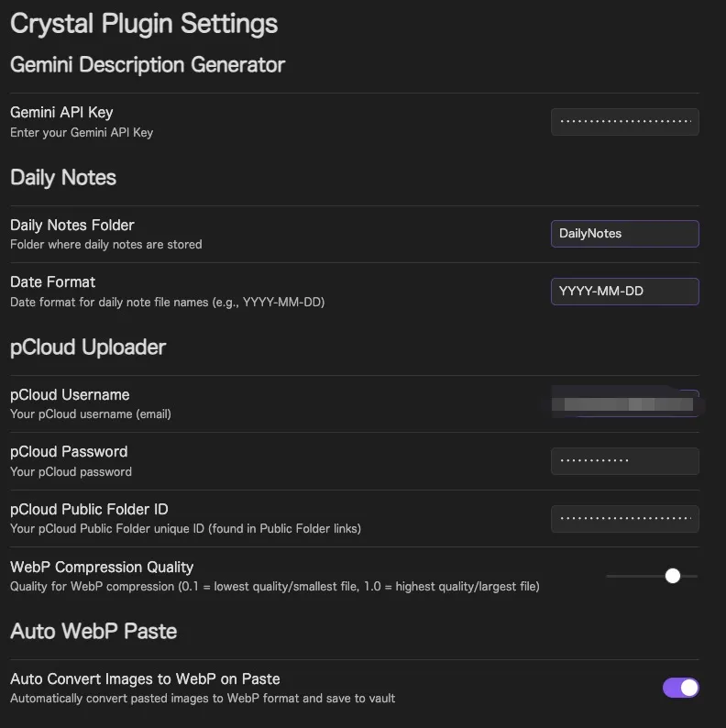Click the 'Date Format' setting label
This screenshot has height=728, width=726.
(53, 281)
